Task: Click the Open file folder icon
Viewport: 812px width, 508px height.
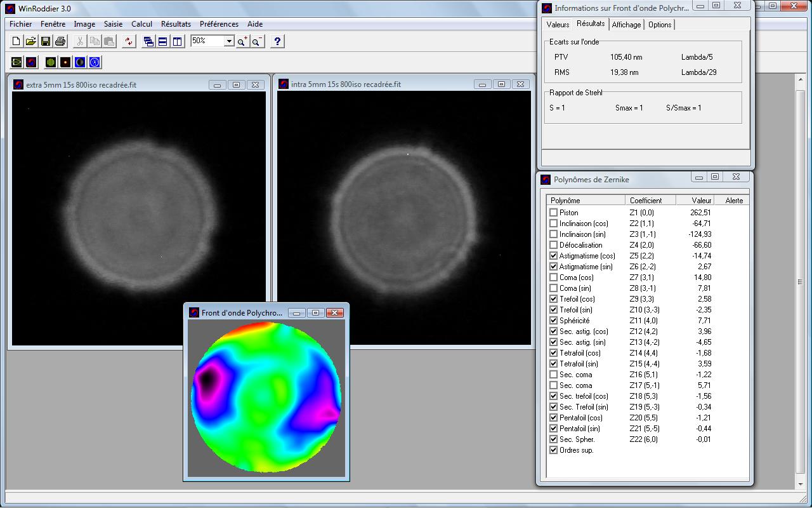Action: (x=30, y=41)
